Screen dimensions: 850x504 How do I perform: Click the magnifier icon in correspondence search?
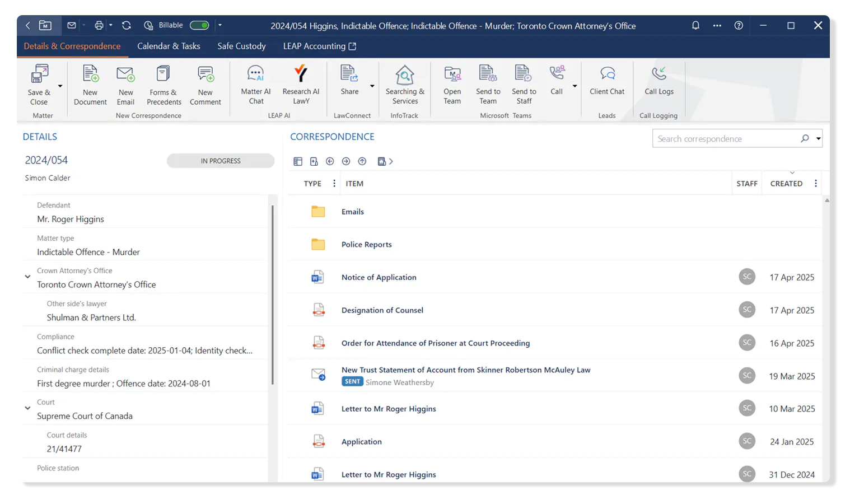805,138
